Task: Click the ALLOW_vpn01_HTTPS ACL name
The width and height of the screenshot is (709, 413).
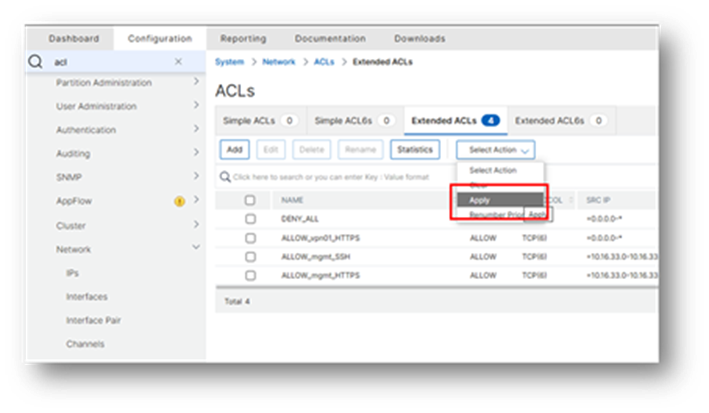Action: tap(321, 238)
